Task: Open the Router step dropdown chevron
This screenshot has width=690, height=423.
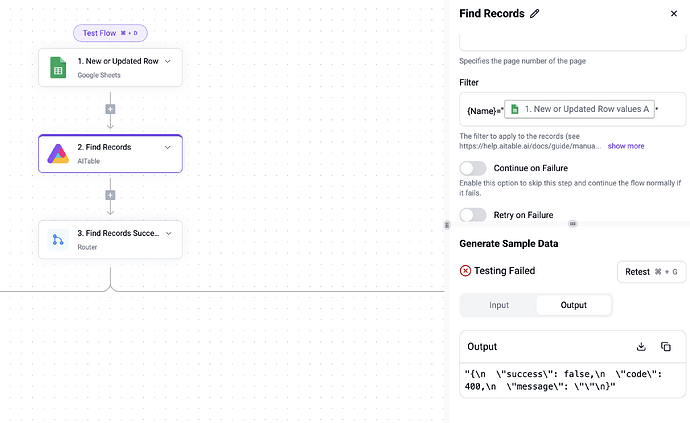Action: coord(169,233)
